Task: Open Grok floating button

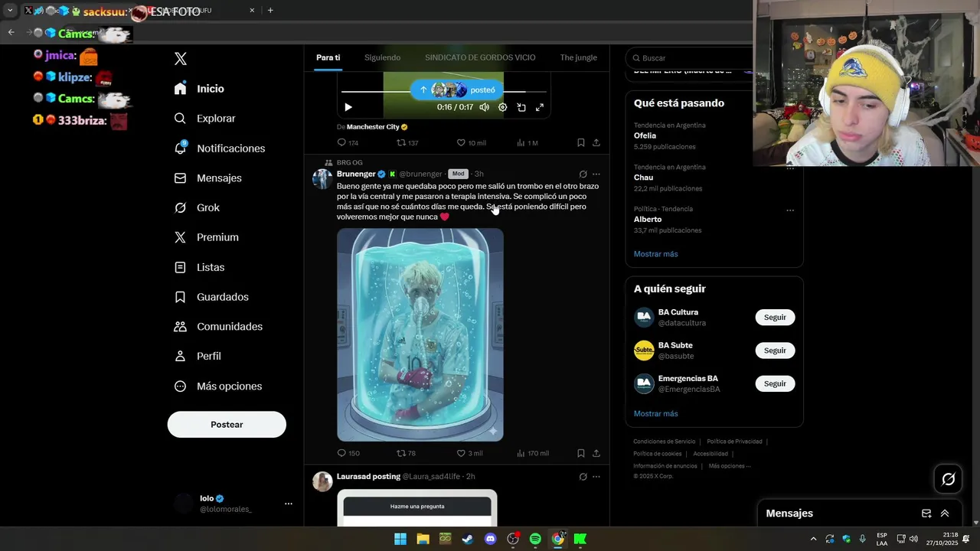Action: tap(949, 479)
